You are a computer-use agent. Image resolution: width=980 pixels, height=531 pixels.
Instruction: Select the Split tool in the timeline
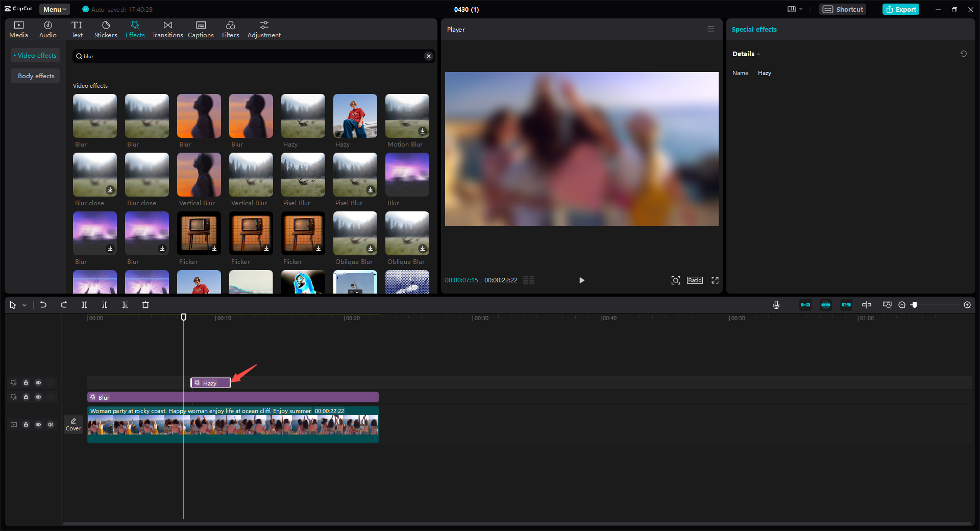pos(84,305)
